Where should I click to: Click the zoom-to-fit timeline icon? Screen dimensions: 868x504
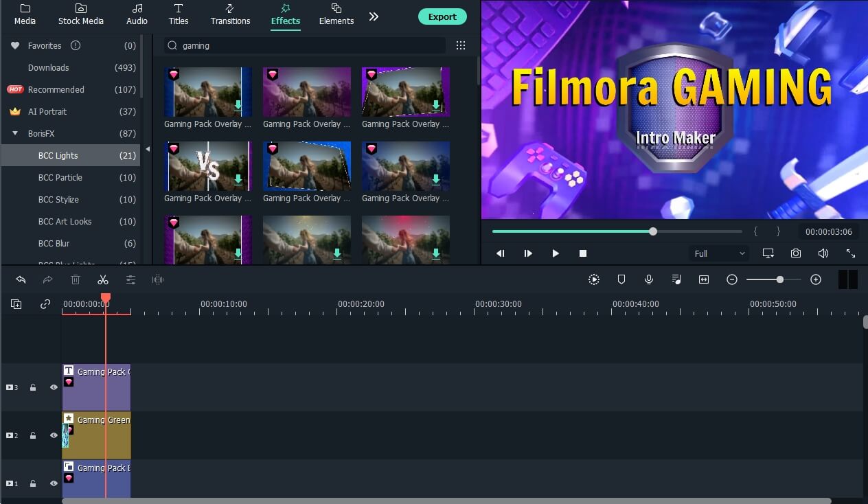pos(704,279)
